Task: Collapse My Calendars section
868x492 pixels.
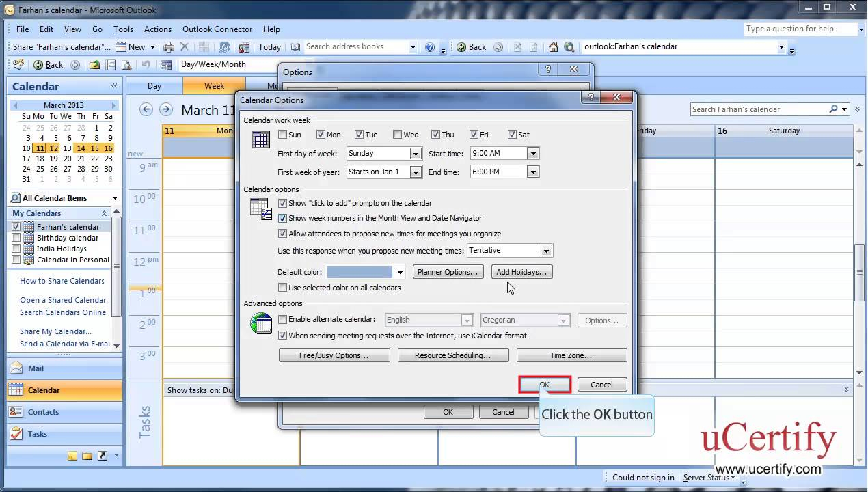Action: (x=105, y=213)
